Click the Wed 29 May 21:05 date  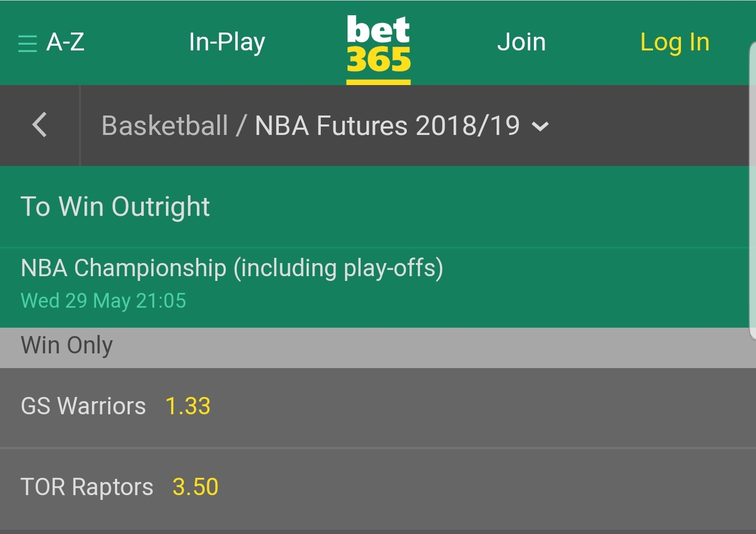pyautogui.click(x=103, y=301)
